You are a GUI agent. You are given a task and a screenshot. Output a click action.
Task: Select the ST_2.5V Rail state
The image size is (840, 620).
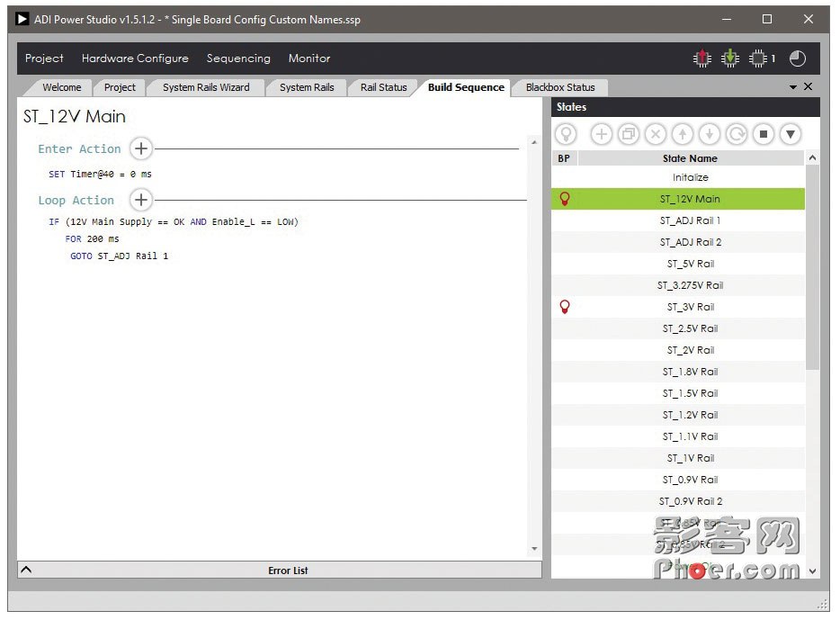click(x=691, y=328)
